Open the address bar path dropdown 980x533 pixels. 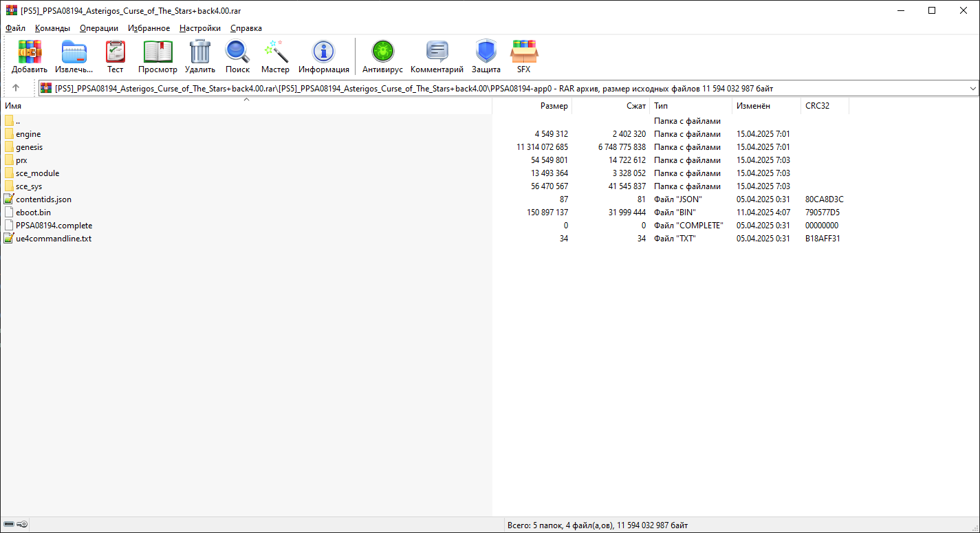[x=972, y=88]
